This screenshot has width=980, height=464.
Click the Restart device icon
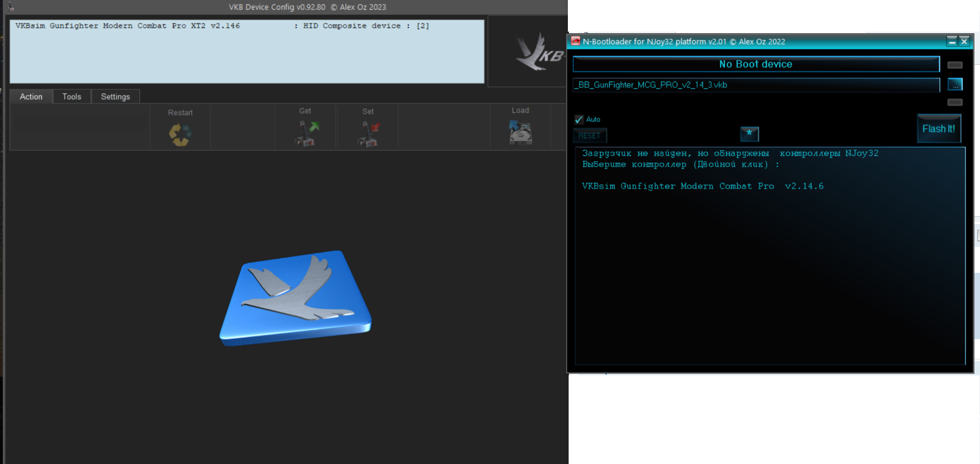[180, 135]
